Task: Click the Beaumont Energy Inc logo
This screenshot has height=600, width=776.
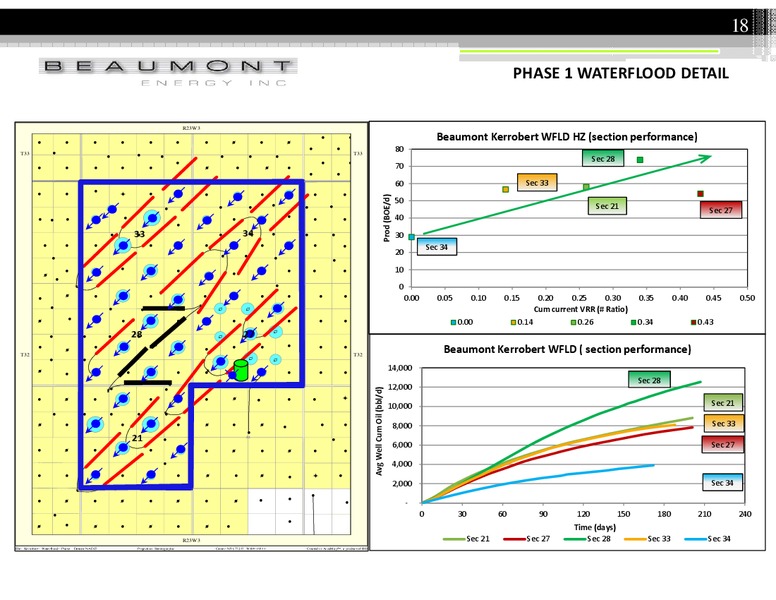Action: [168, 72]
